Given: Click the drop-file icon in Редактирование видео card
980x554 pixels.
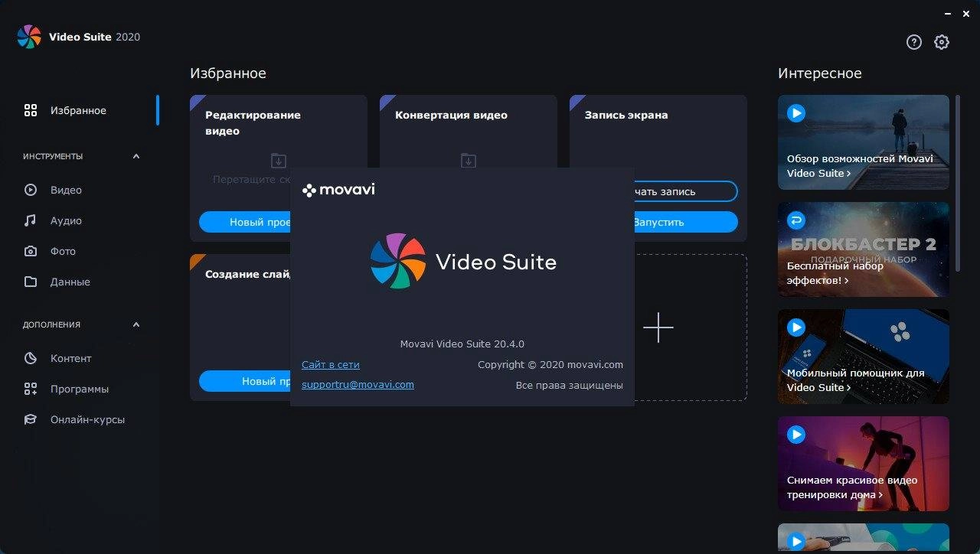Looking at the screenshot, I should point(279,161).
